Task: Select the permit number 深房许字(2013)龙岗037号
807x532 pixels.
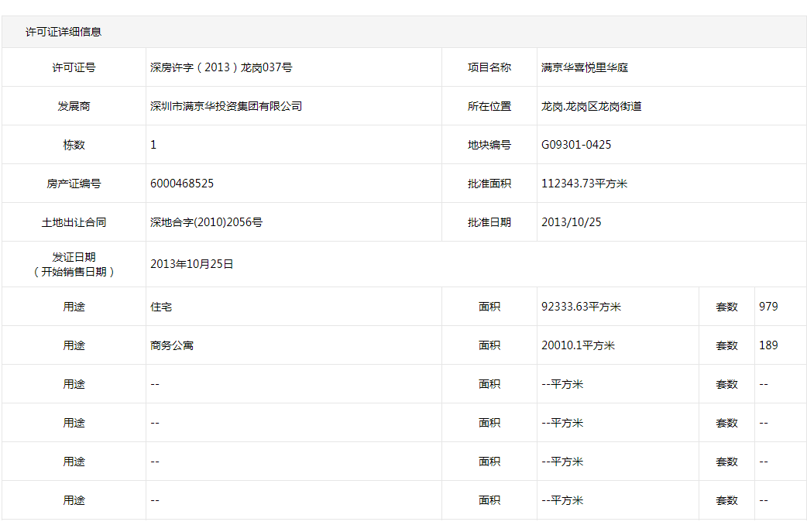Action: point(221,67)
